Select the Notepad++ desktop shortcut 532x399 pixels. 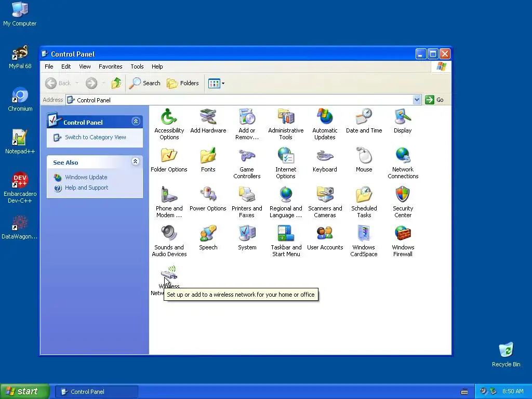click(x=20, y=142)
